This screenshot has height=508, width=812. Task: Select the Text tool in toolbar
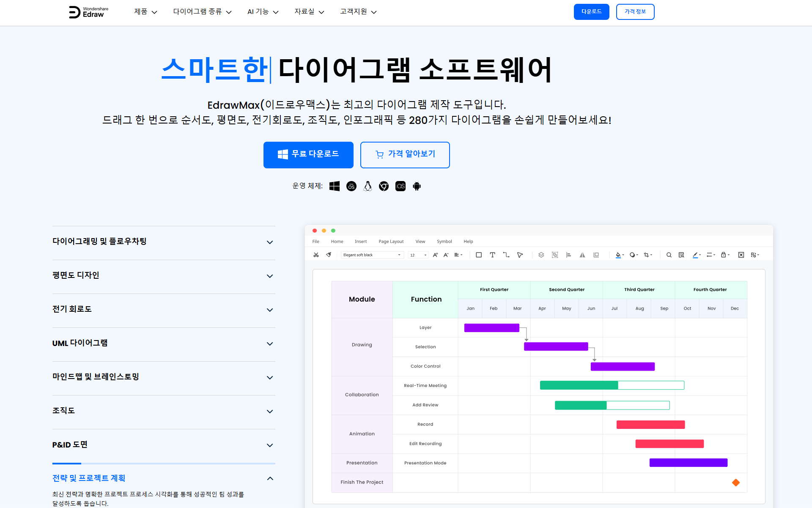(492, 255)
